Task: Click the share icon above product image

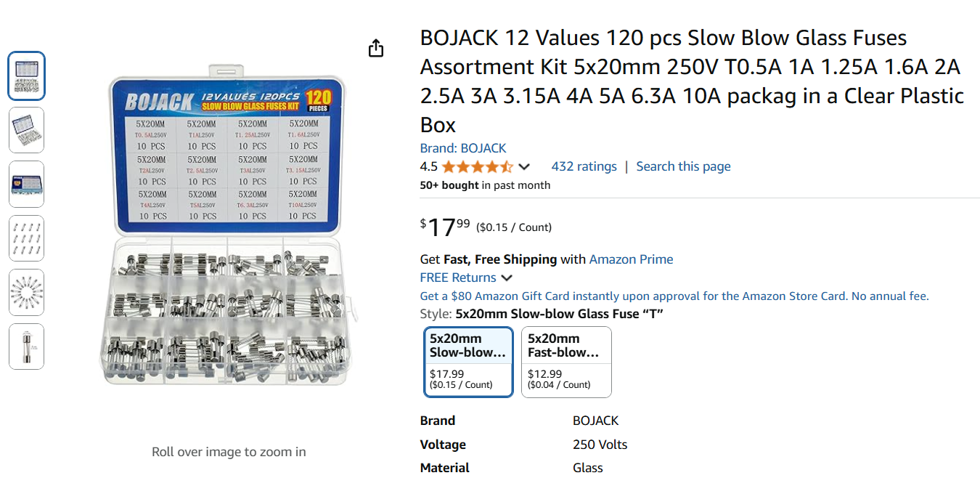Action: (375, 49)
